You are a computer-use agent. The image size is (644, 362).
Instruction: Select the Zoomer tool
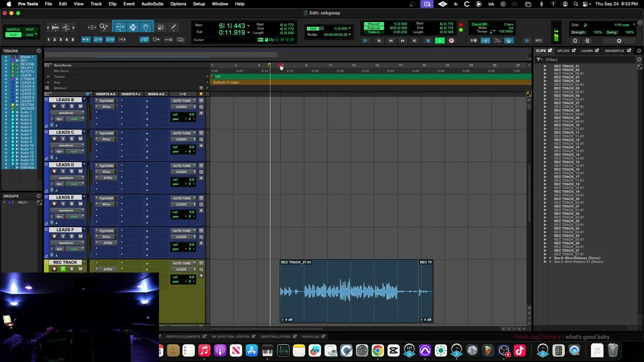coord(104,27)
